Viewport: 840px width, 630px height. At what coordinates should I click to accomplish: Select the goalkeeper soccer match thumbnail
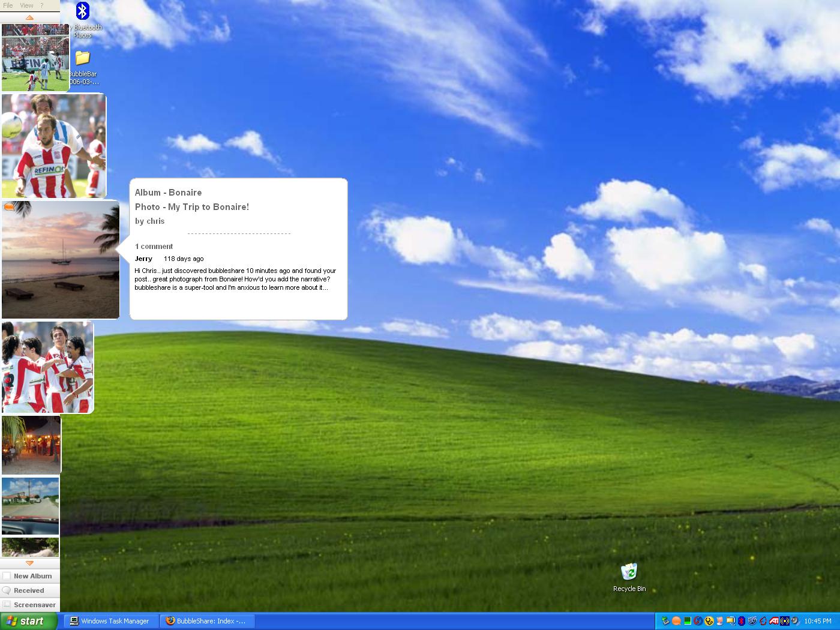tap(35, 57)
